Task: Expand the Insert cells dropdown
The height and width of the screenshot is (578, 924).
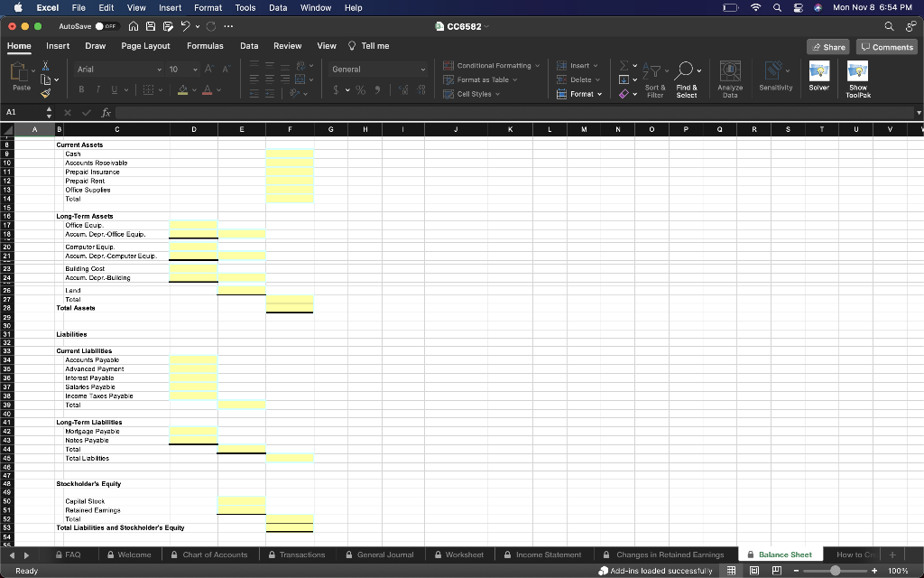Action: point(596,65)
